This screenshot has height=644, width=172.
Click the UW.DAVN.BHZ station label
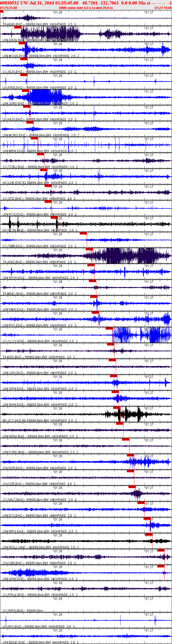pyautogui.click(x=13, y=40)
